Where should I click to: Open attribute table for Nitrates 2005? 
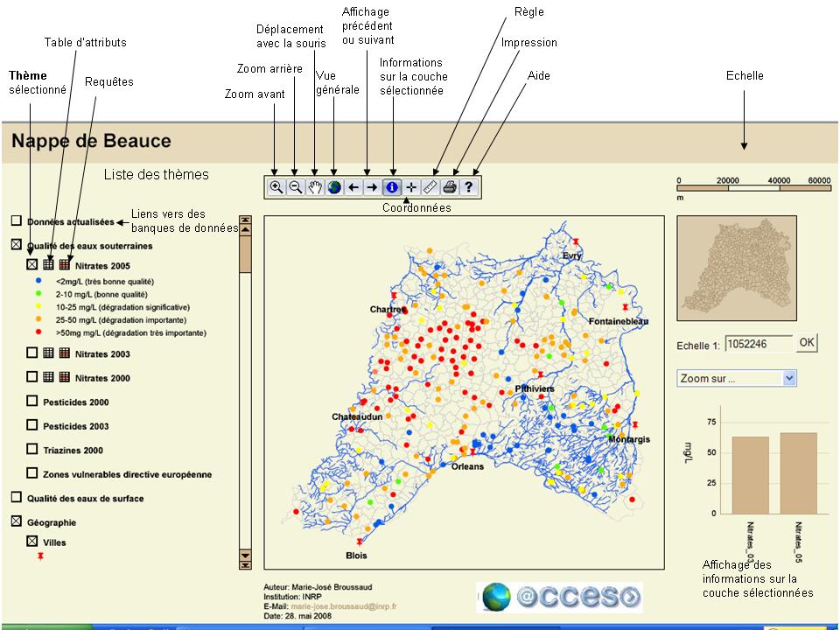49,263
